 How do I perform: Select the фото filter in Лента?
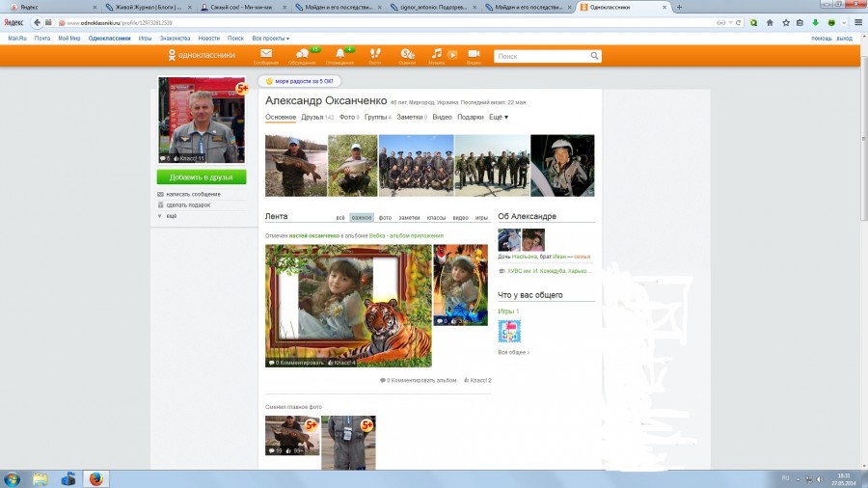coord(385,218)
